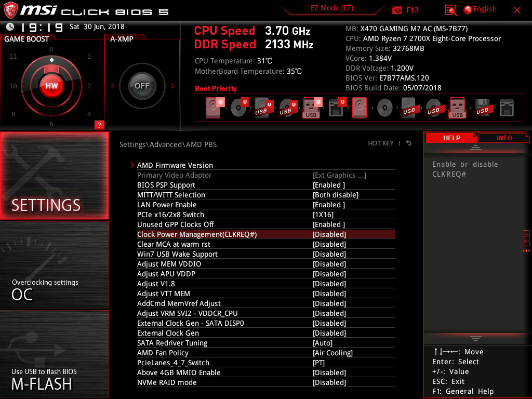Viewport: 532px width, 399px height.
Task: Select the legacy USB CD/DVD boot icon
Action: click(433, 108)
